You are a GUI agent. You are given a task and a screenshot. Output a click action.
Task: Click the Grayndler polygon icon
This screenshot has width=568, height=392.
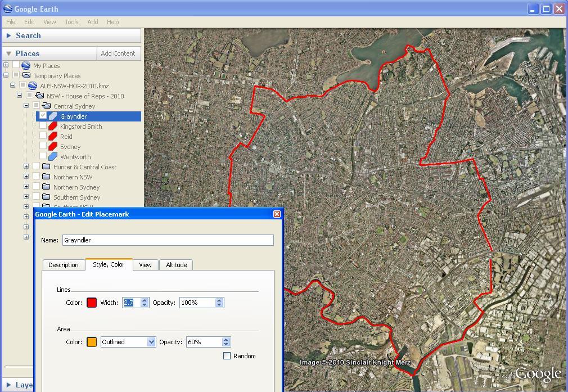[x=53, y=116]
